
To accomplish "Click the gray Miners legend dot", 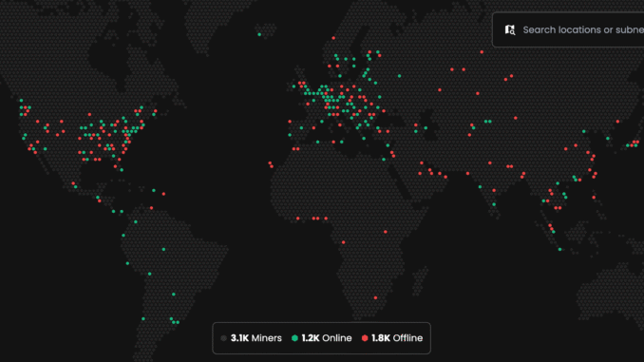I will (x=223, y=338).
